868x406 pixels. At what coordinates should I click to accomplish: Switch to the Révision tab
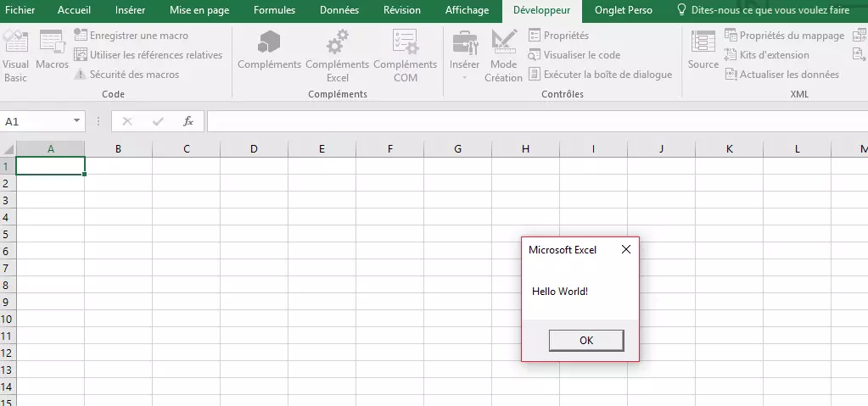coord(402,10)
